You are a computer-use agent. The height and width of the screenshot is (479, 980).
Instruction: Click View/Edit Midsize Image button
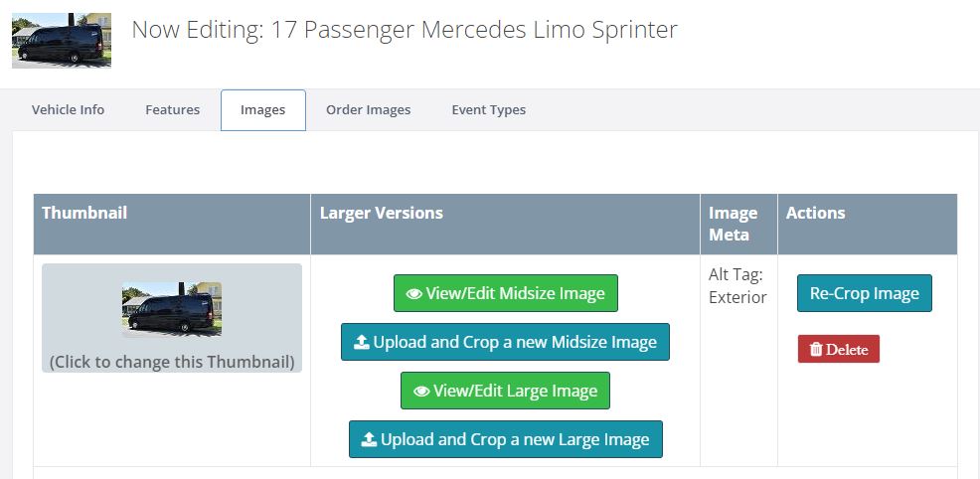point(506,293)
